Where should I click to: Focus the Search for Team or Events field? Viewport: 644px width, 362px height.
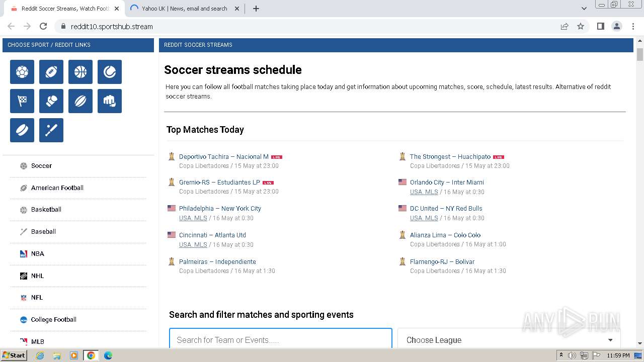pos(281,340)
